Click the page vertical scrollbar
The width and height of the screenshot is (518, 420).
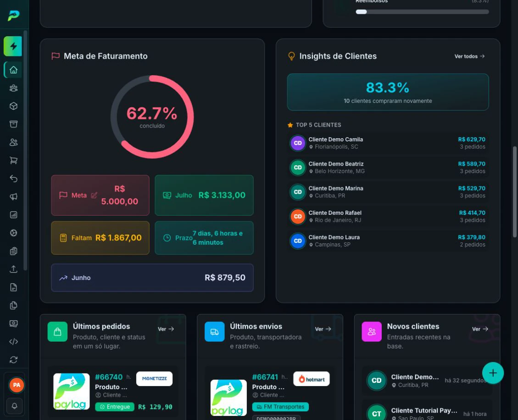pyautogui.click(x=515, y=192)
